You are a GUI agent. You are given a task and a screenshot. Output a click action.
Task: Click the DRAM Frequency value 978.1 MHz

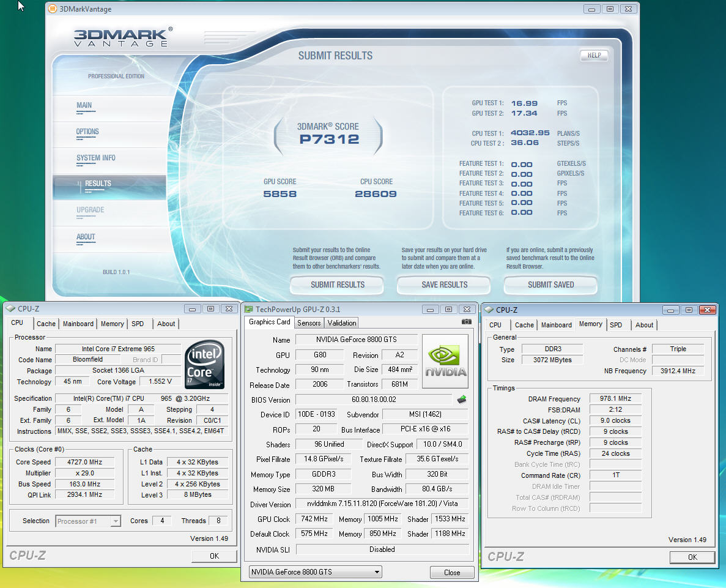click(x=615, y=398)
